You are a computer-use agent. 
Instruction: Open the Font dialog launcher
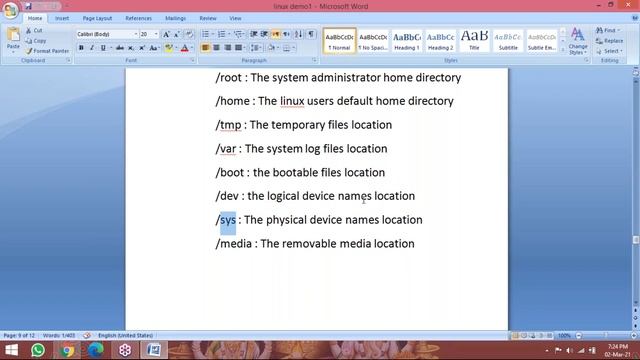point(192,60)
